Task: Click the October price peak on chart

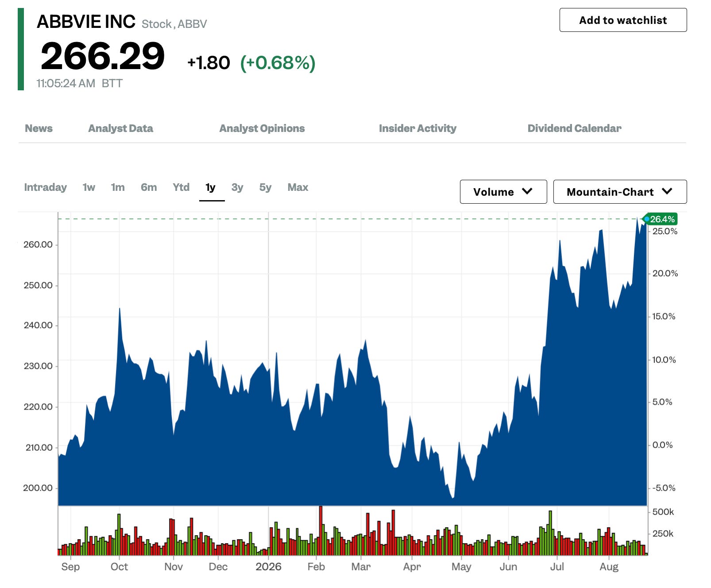Action: [x=120, y=309]
